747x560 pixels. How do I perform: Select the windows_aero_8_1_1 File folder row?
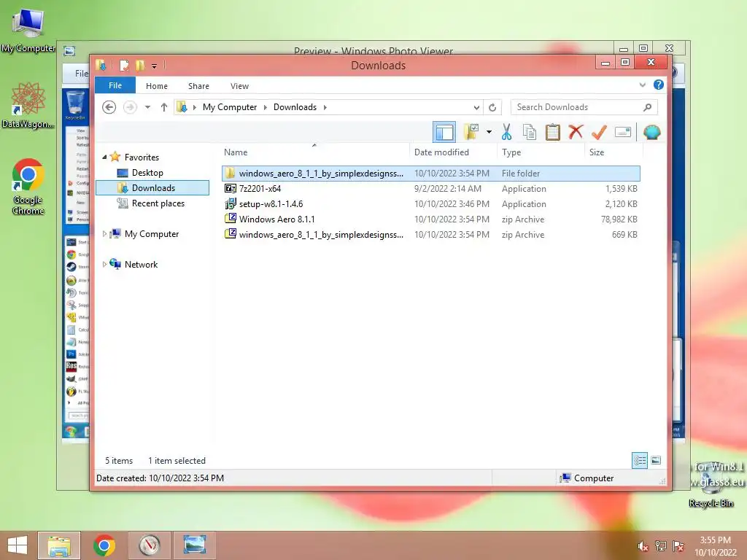coord(430,174)
